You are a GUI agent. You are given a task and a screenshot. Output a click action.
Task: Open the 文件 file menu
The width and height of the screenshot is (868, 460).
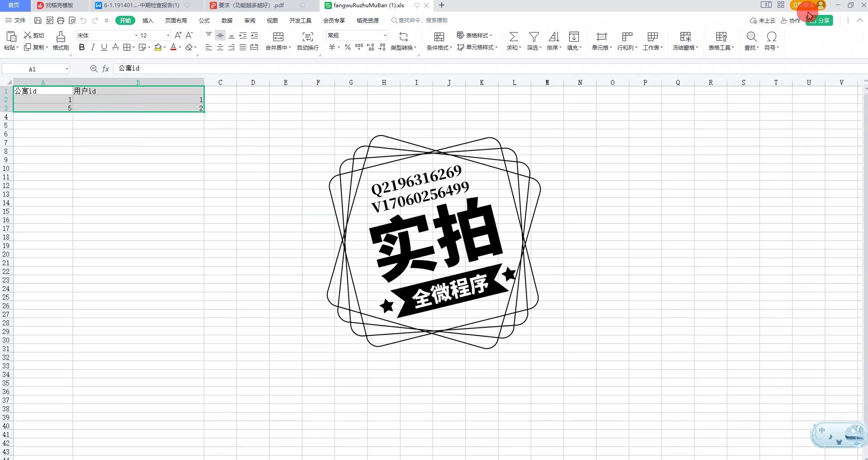pos(15,20)
